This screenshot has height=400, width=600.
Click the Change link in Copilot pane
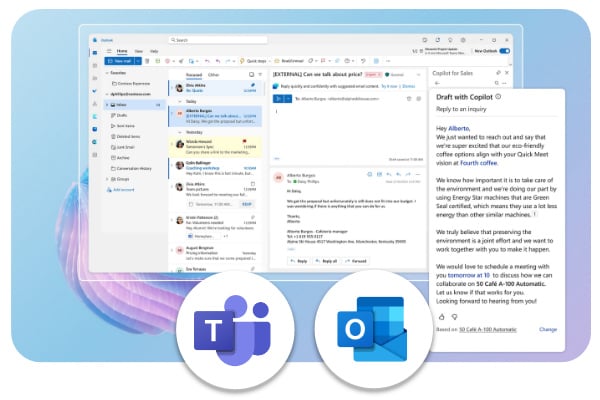click(x=548, y=329)
